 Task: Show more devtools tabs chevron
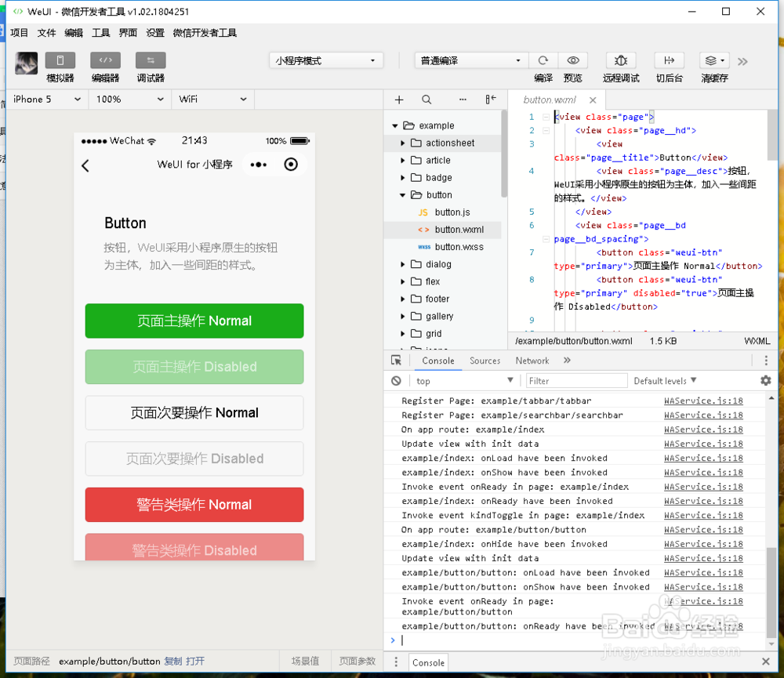point(567,361)
